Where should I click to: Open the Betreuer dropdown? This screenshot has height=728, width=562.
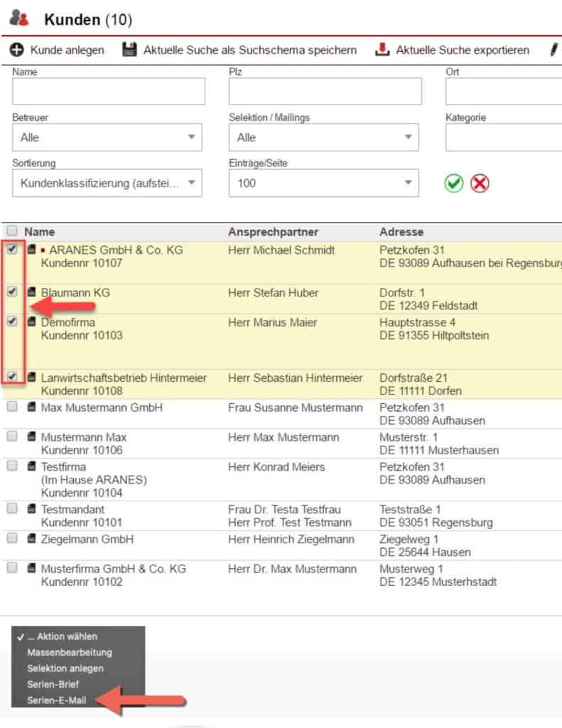107,136
